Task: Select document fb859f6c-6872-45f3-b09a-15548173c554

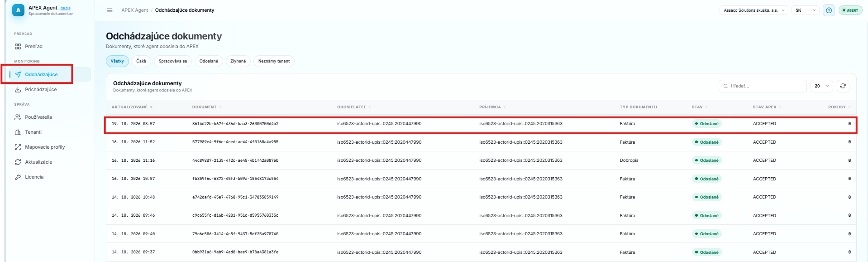Action: click(235, 179)
